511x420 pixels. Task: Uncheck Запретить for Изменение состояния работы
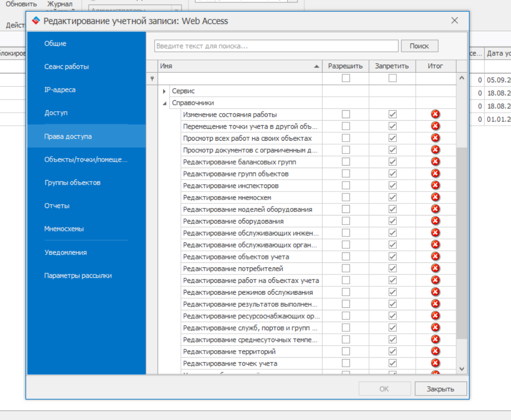(x=392, y=114)
